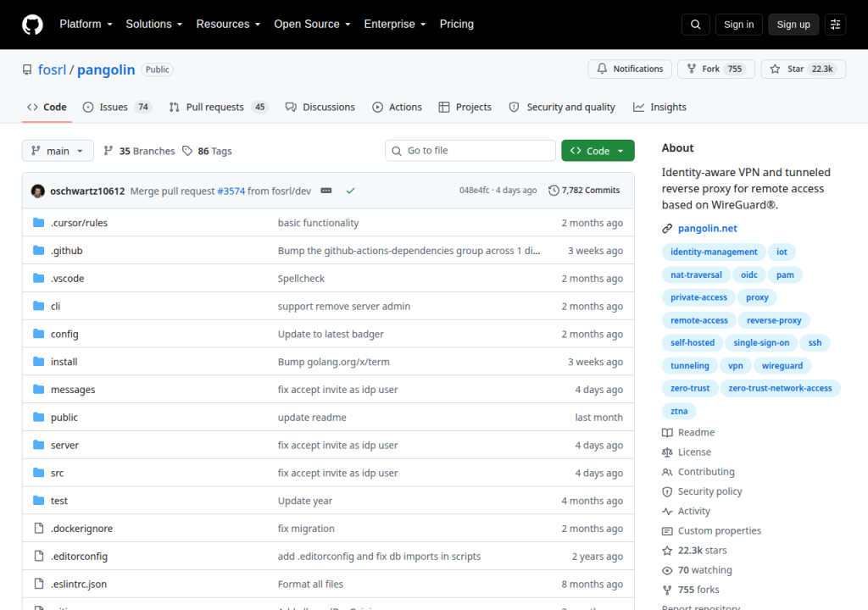Star the pangolin repository
The height and width of the screenshot is (610, 868).
(803, 69)
